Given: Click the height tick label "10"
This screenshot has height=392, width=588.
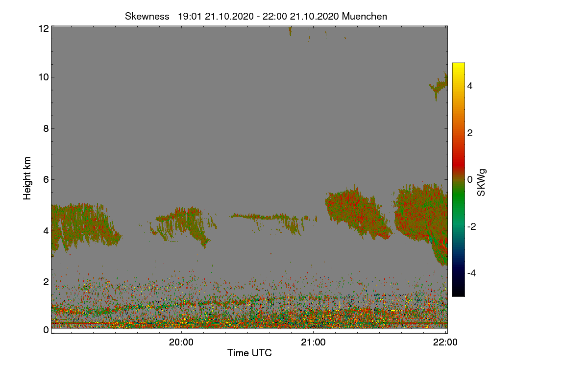Looking at the screenshot, I should pyautogui.click(x=43, y=77).
